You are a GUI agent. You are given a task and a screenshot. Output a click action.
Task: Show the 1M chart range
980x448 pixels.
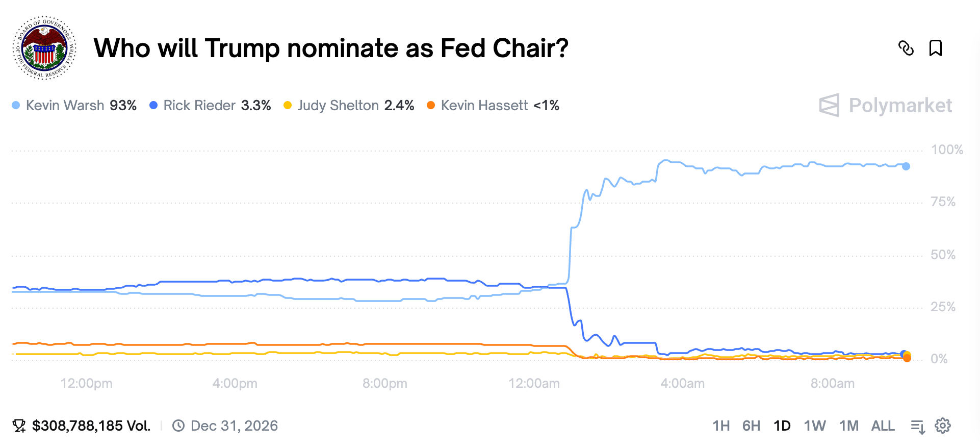tap(848, 426)
